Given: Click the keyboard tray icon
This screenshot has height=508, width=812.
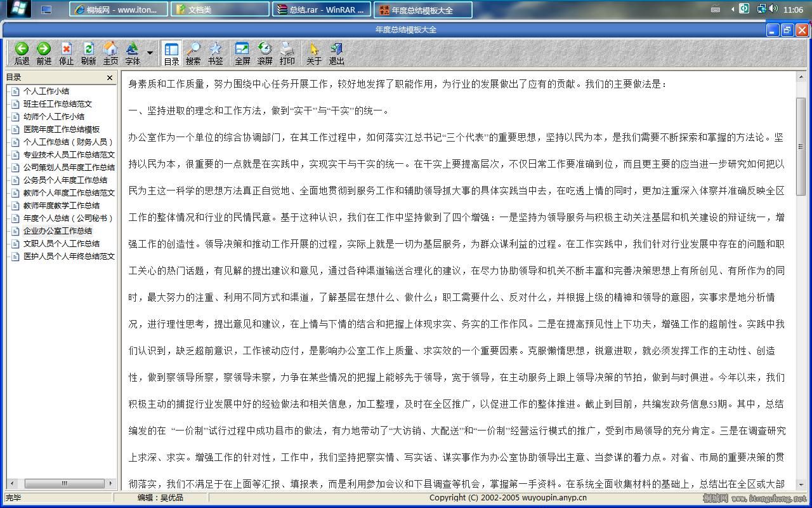Looking at the screenshot, I should pos(716,9).
